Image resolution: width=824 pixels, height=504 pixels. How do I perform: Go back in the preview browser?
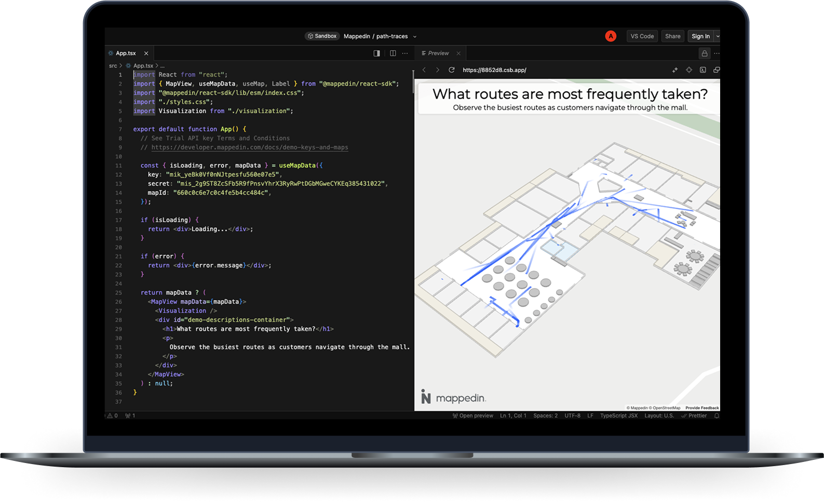[x=424, y=70]
